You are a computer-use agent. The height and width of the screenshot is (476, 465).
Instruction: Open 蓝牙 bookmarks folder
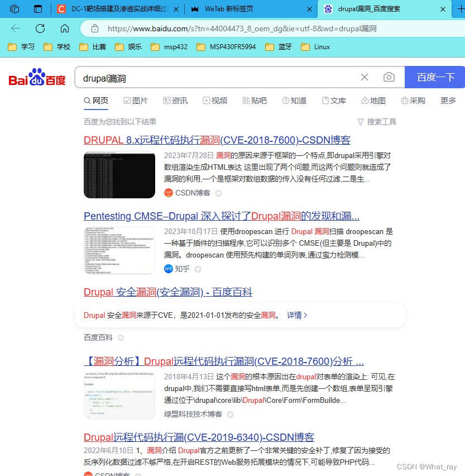point(279,47)
